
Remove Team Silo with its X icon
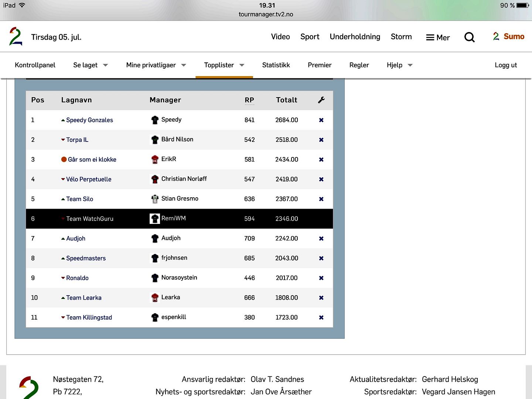(x=321, y=199)
